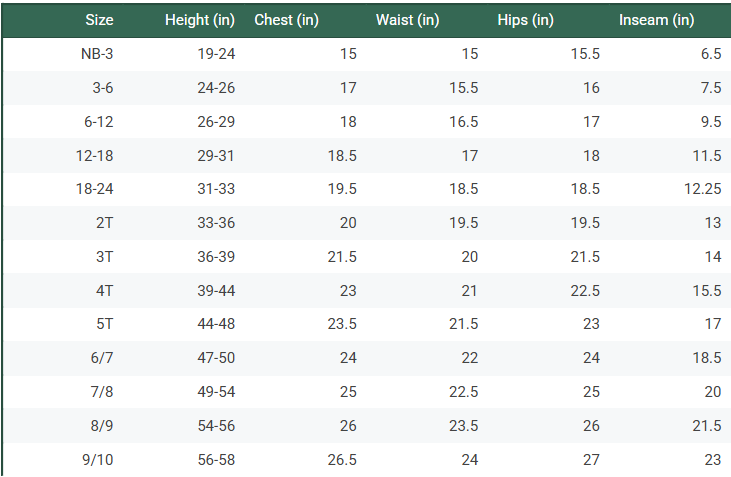Click the 19-24 height cell
731x477 pixels.
click(216, 54)
